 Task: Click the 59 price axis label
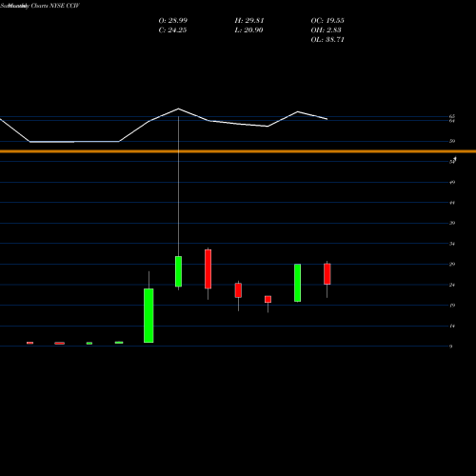pos(452,141)
